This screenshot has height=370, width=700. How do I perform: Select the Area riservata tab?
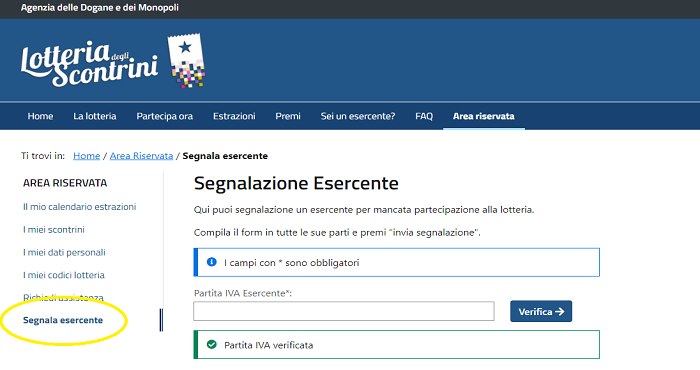pos(483,116)
